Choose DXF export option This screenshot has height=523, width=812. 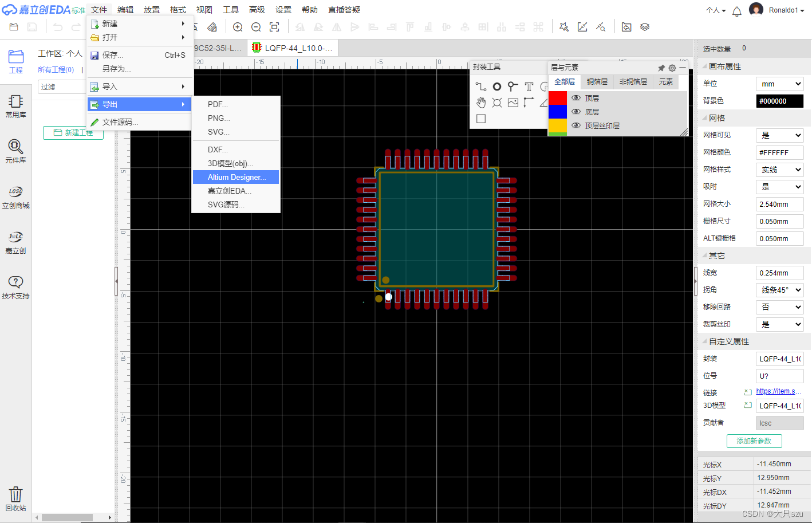tap(236, 150)
